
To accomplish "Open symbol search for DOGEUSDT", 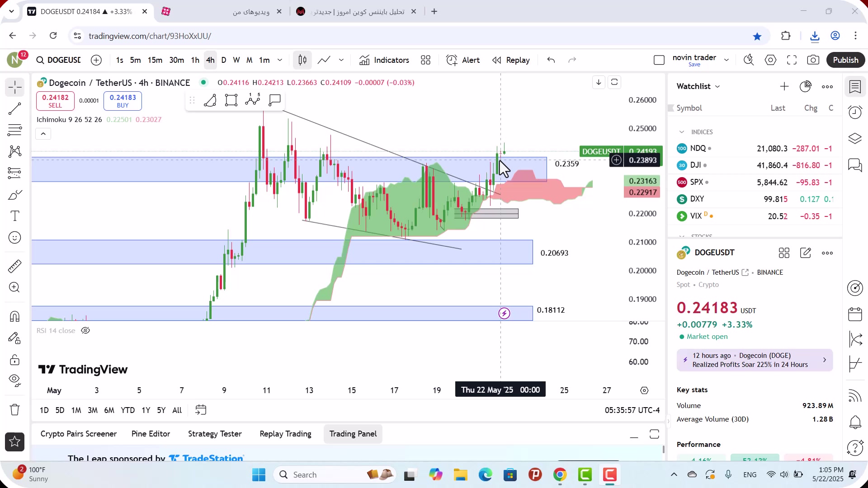I will pos(58,60).
